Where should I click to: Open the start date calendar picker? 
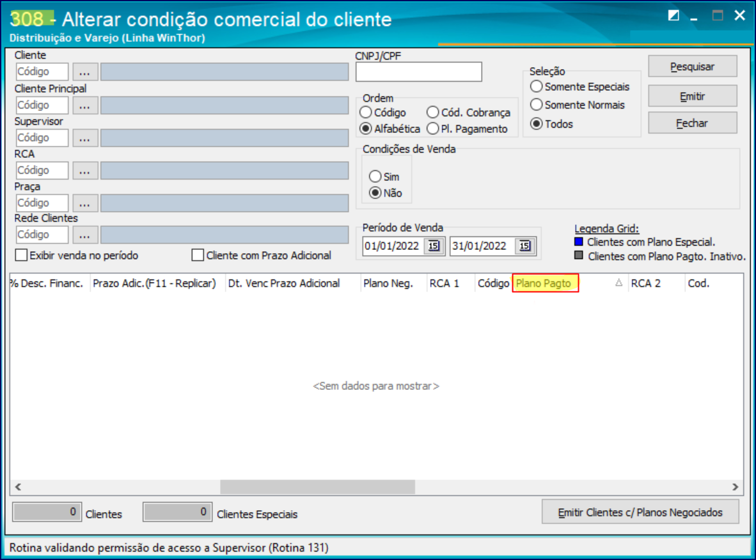point(434,245)
